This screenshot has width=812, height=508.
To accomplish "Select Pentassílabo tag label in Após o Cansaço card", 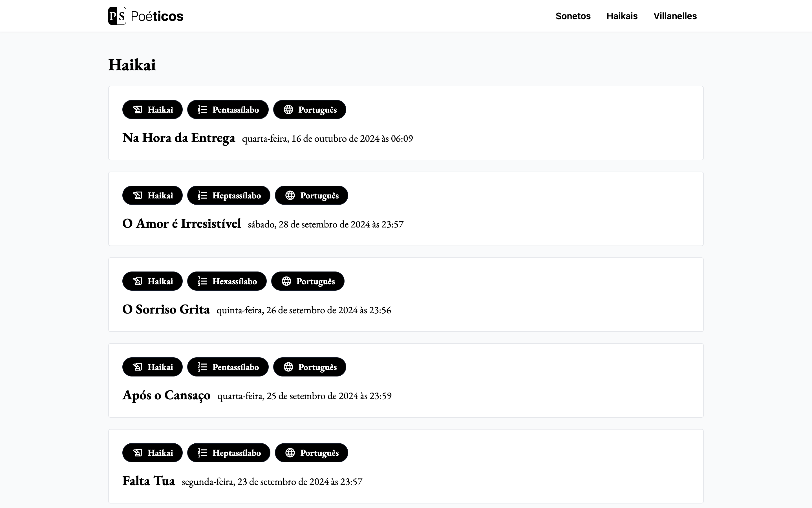I will point(235,367).
